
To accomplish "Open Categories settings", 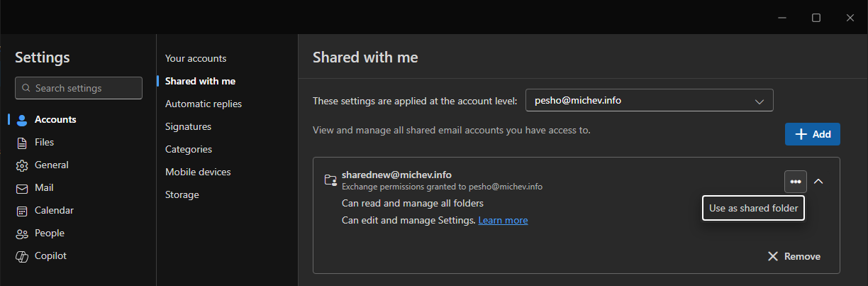I will click(189, 149).
